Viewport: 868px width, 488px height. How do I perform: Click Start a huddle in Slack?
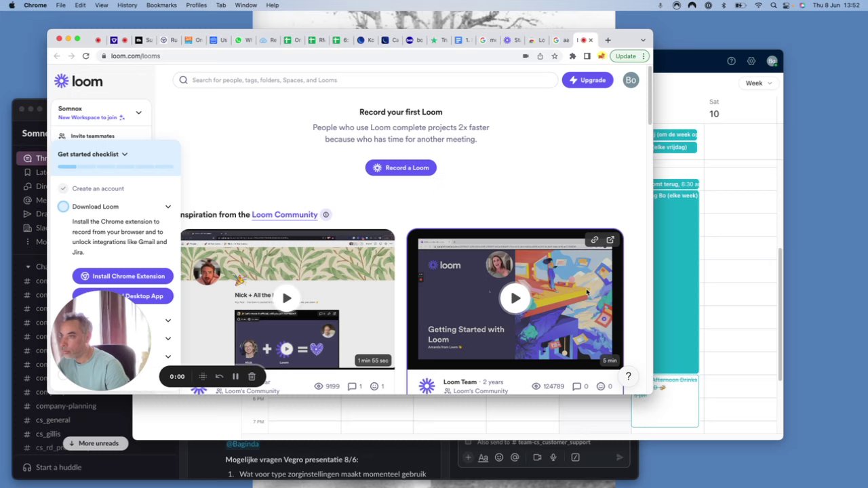[x=58, y=468]
